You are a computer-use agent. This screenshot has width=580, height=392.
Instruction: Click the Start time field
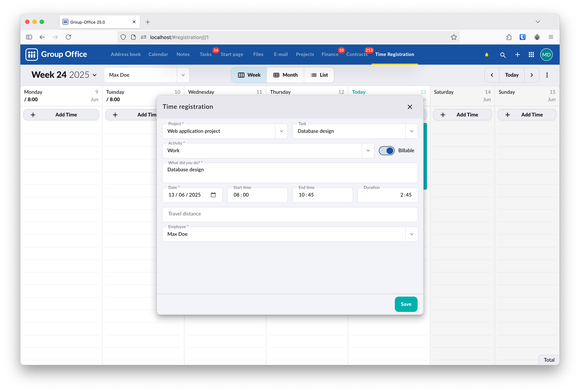coord(257,195)
